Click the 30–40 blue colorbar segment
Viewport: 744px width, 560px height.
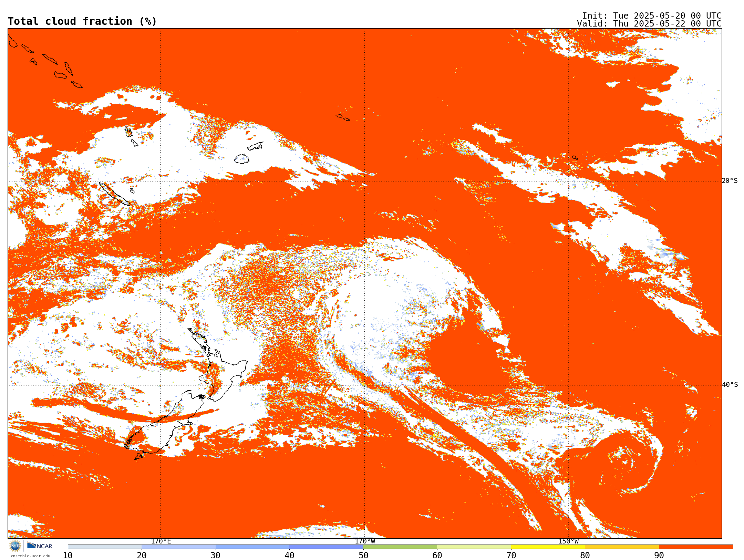pos(252,547)
